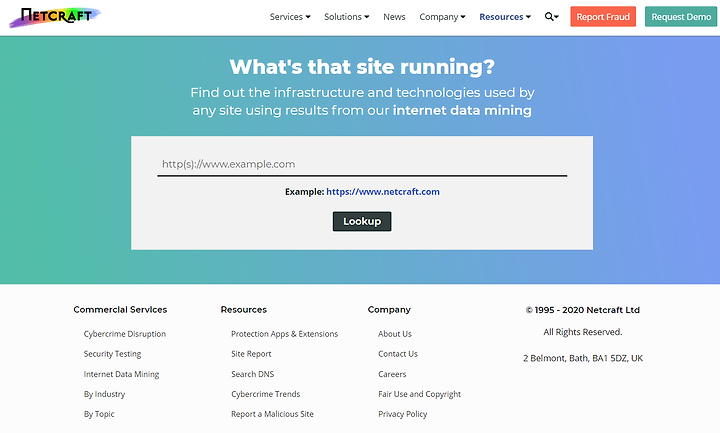
Task: Click the '2 Belmont, Bath' address text
Action: click(583, 358)
